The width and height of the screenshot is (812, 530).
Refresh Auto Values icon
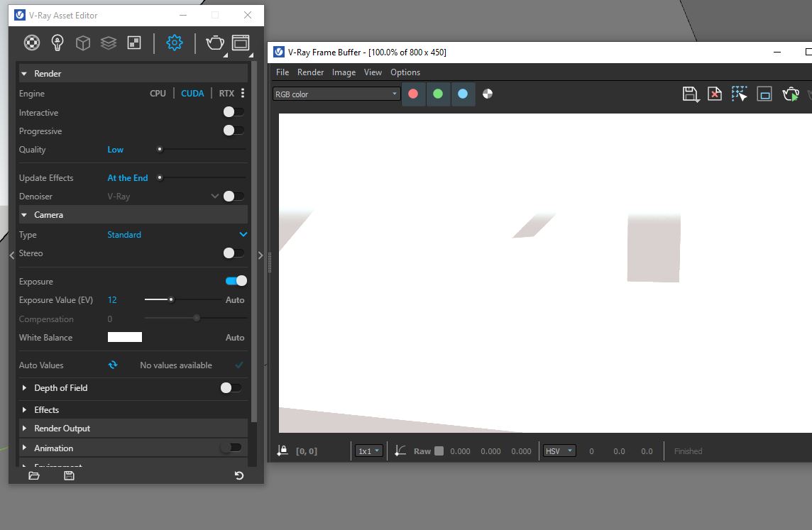click(x=113, y=365)
